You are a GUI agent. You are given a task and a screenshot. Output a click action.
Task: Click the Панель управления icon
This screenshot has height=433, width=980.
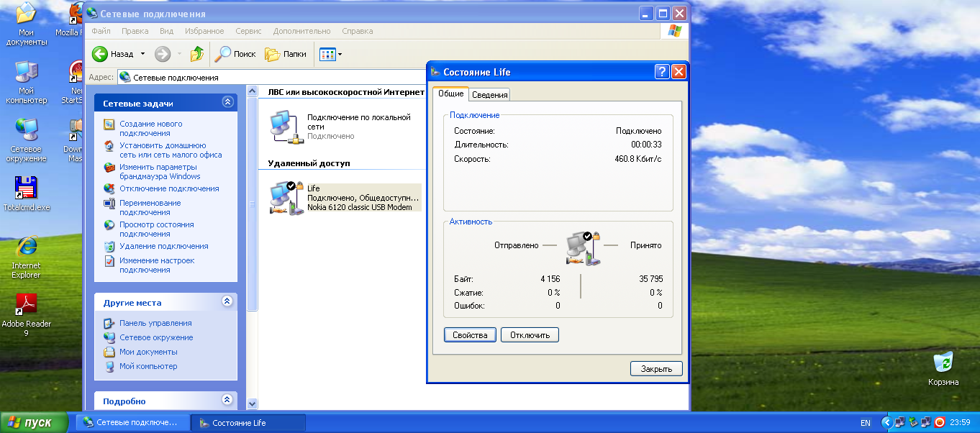click(x=109, y=323)
